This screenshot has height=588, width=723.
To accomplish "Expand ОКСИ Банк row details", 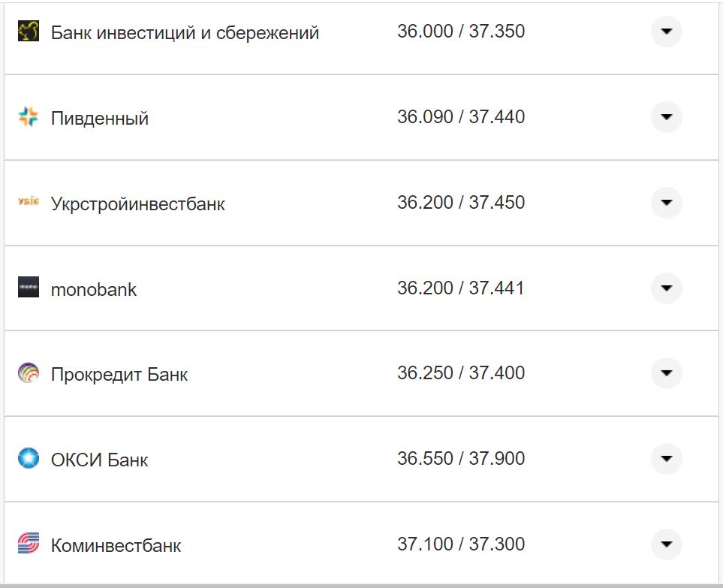I will (666, 459).
